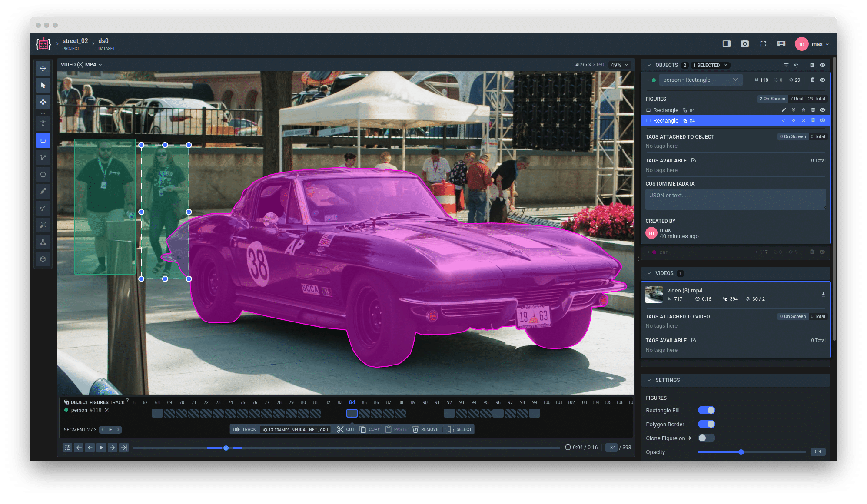
Task: Hide the first Rectangle figure
Action: click(823, 110)
